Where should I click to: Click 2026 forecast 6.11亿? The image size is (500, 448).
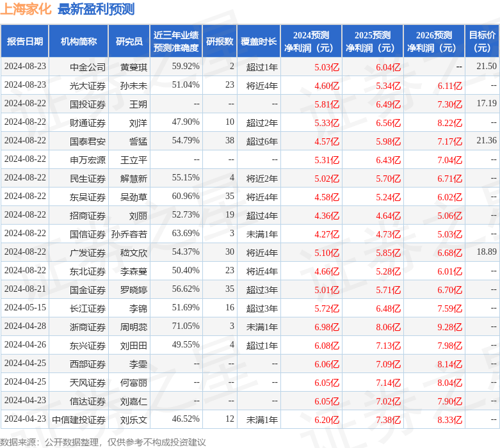pyautogui.click(x=449, y=86)
